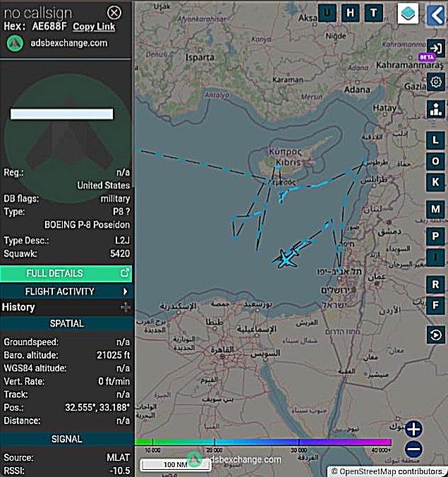
Task: Click the RSSI value -10.5
Action: click(x=120, y=471)
